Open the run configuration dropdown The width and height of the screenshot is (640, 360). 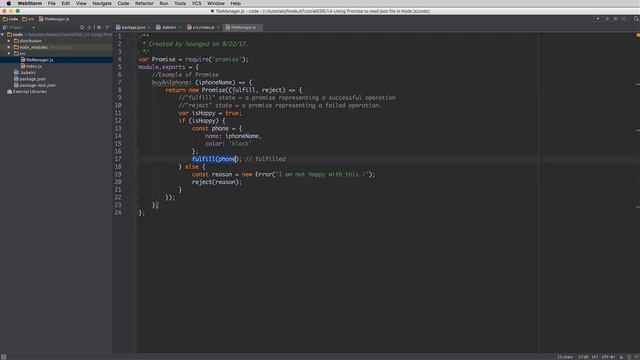[x=598, y=19]
